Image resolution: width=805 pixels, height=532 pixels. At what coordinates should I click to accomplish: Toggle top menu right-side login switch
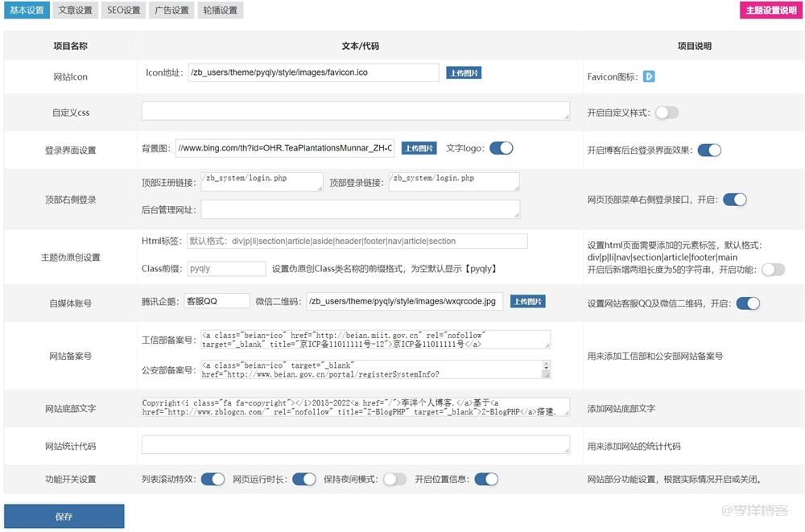(x=734, y=199)
